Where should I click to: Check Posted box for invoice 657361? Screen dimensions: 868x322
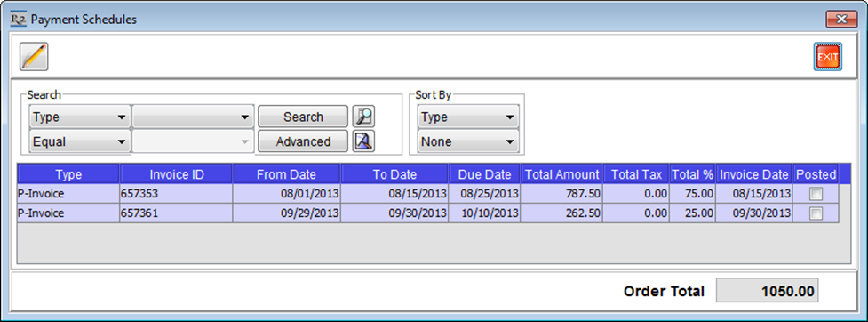pyautogui.click(x=816, y=213)
